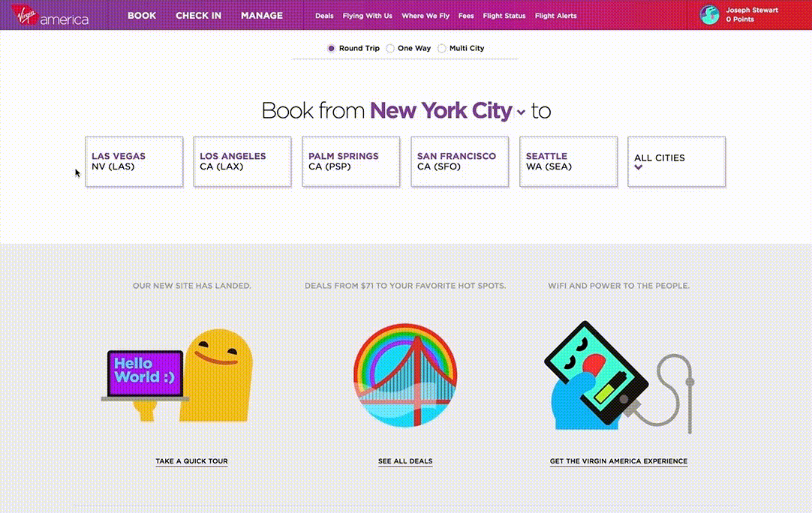The height and width of the screenshot is (513, 812).
Task: Choose the One Way trip option
Action: 390,49
